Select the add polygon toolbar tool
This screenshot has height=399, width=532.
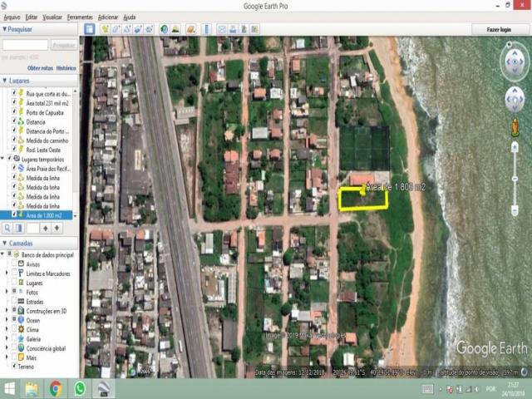[x=116, y=29]
